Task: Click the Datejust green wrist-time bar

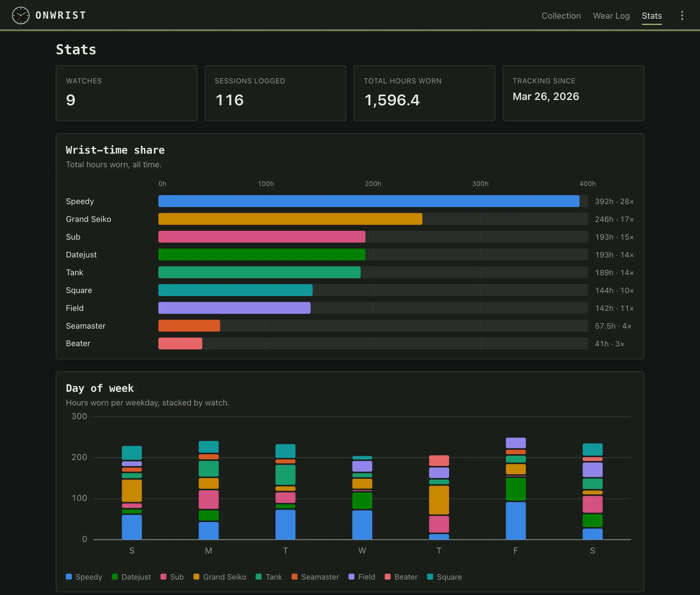Action: pos(262,255)
